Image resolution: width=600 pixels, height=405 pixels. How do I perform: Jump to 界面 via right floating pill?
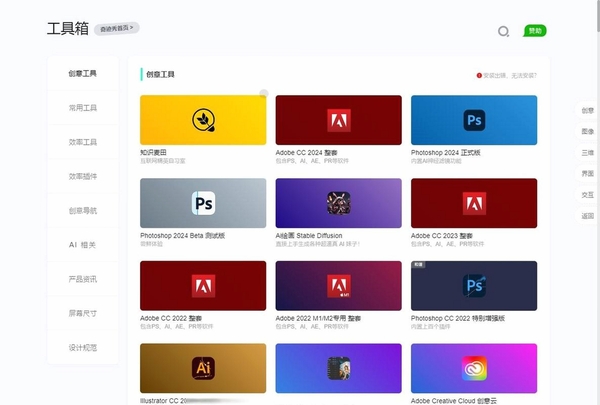pos(587,174)
